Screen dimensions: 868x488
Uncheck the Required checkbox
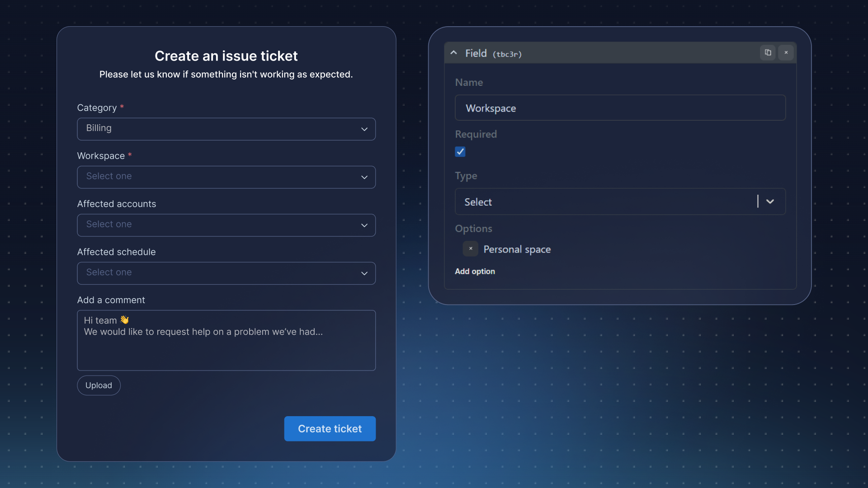tap(460, 152)
